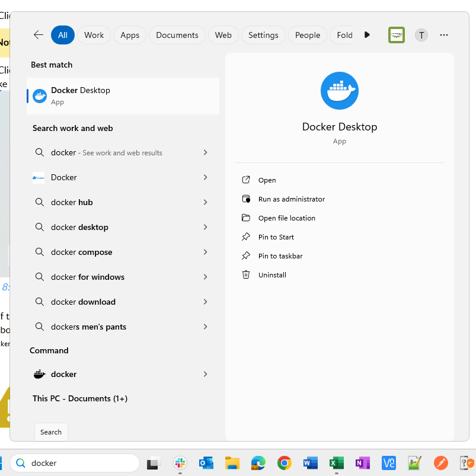Click the large Docker Desktop whale logo
This screenshot has height=476, width=476.
[x=339, y=91]
